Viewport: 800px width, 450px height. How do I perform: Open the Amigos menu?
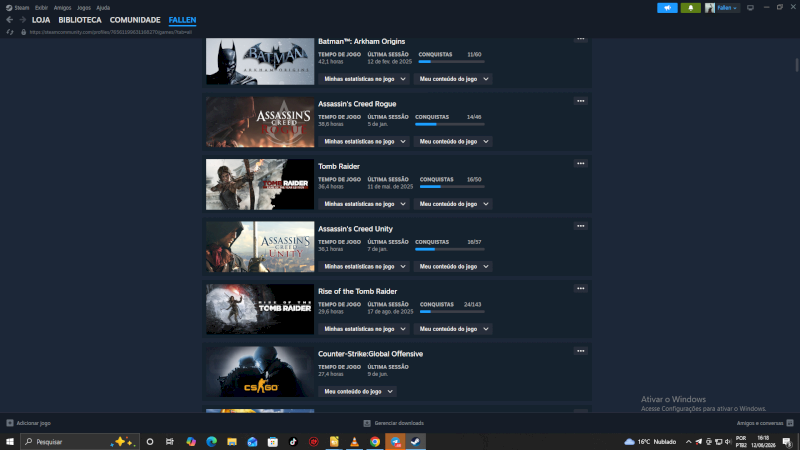pos(62,8)
